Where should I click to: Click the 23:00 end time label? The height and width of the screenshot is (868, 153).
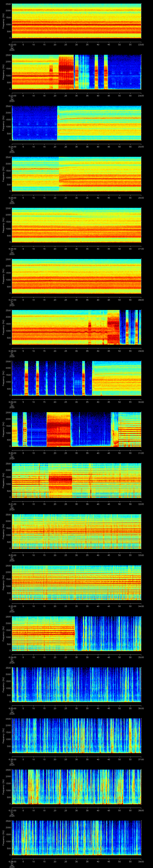point(141,44)
